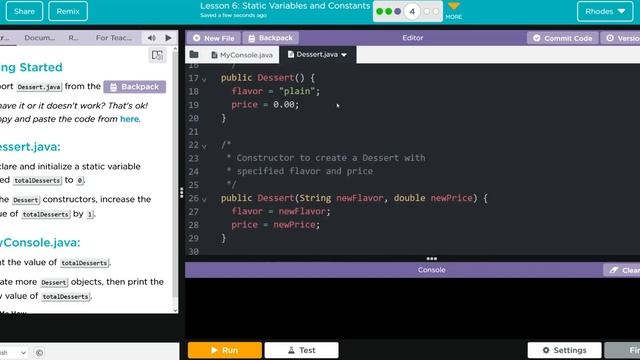Click the copyright icon

(x=40, y=352)
